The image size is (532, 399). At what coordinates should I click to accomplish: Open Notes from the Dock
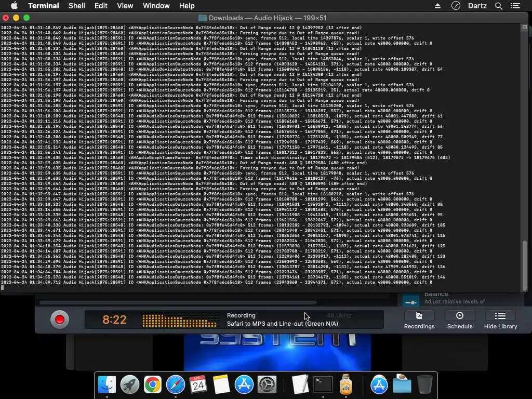tap(221, 385)
